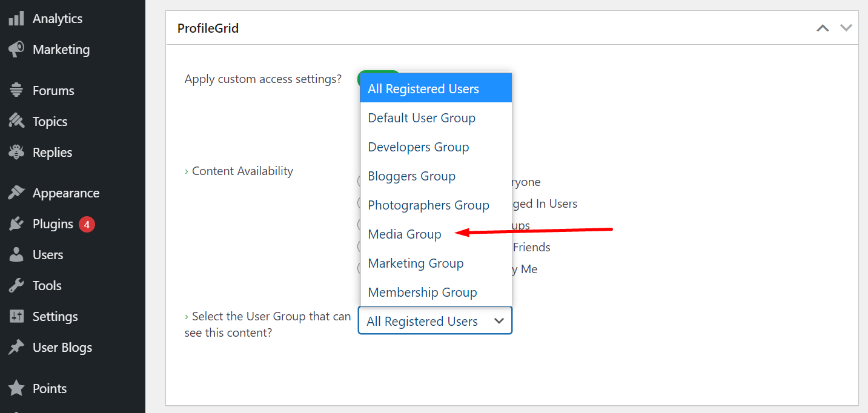Click the User Group select box
The width and height of the screenshot is (868, 413).
tap(435, 321)
